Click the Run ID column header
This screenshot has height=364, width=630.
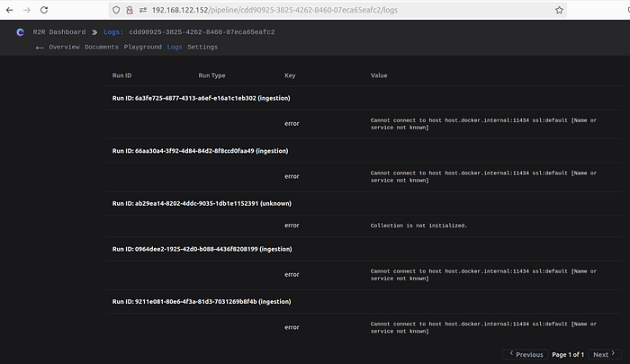coord(121,75)
